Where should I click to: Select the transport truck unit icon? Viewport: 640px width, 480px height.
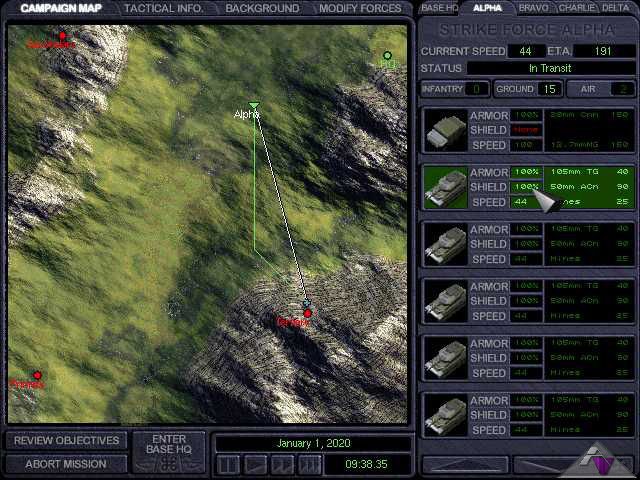point(445,130)
